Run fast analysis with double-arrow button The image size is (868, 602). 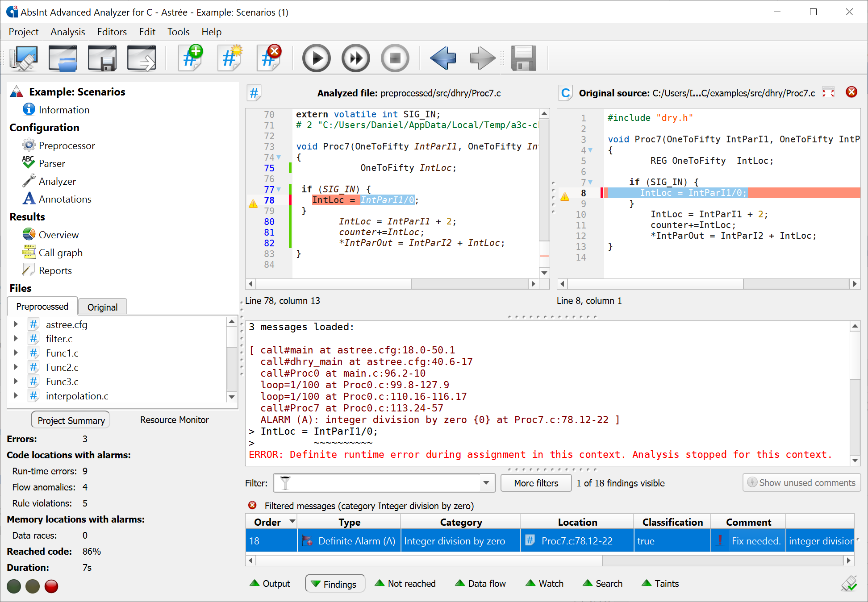pos(356,58)
